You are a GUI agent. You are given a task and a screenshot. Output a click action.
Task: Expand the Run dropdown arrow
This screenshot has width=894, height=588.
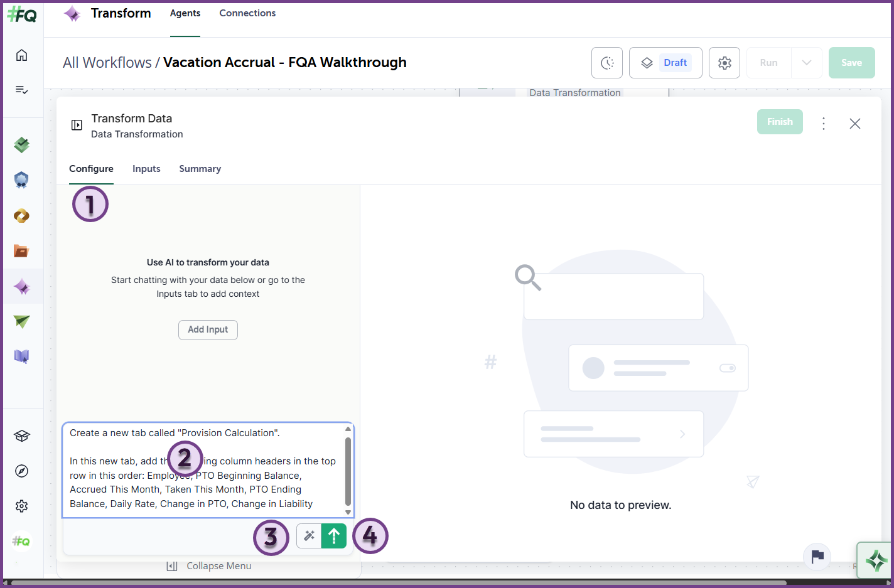(807, 63)
